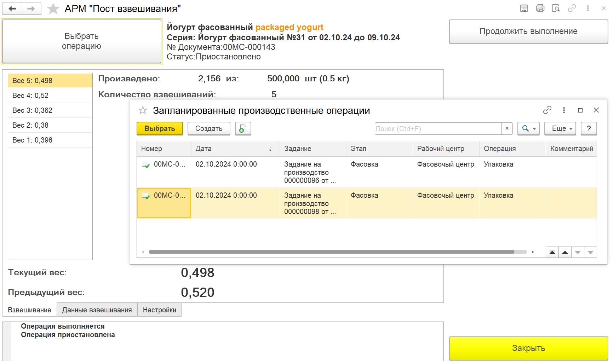
Task: Click the Этап column header
Action: tap(379, 149)
